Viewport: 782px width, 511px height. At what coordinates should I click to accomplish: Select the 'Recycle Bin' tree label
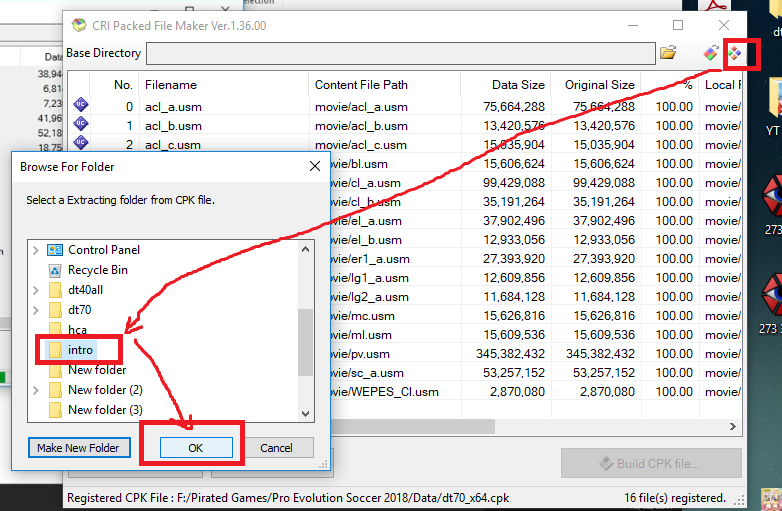[x=98, y=270]
